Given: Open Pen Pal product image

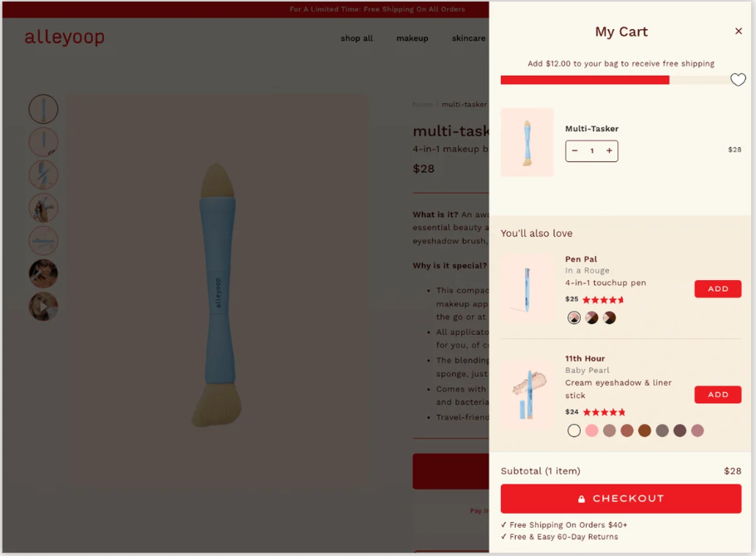Looking at the screenshot, I should click(x=527, y=290).
